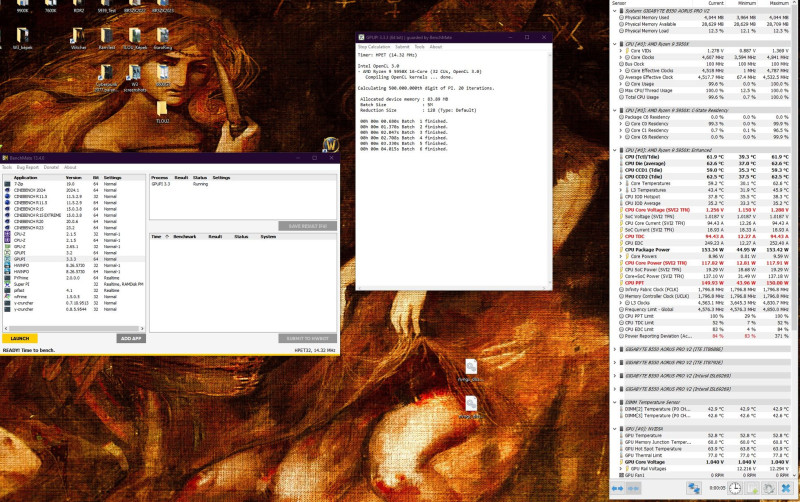Click the BenchMate logo in title bar
The width and height of the screenshot is (800, 502).
(5, 158)
